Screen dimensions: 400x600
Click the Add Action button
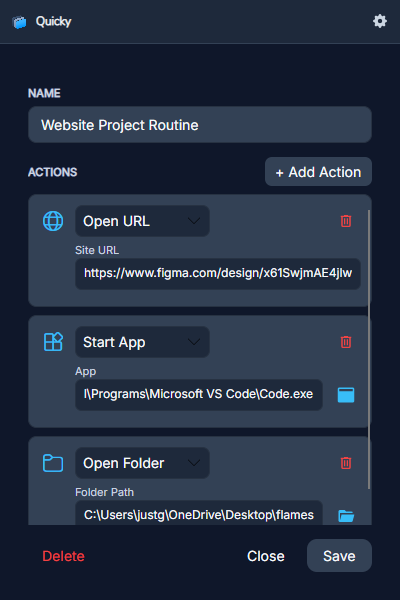318,172
